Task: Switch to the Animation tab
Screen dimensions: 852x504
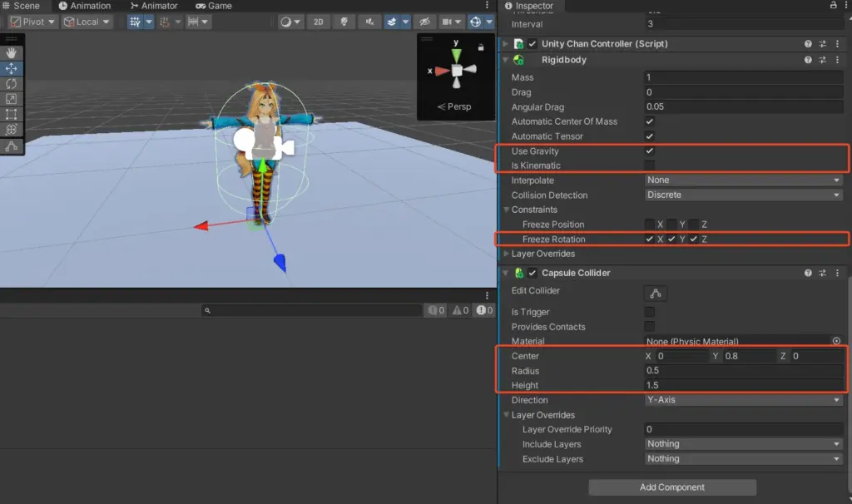Action: (x=84, y=6)
